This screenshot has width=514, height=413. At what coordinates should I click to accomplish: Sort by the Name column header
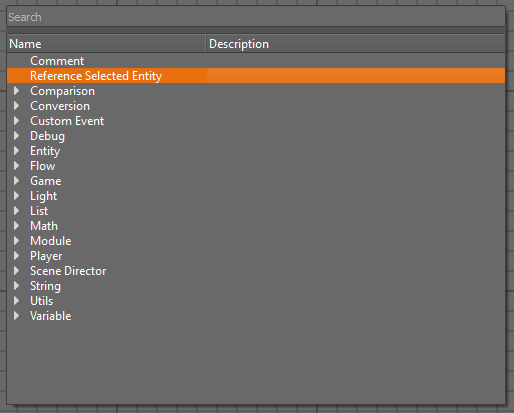coord(106,44)
